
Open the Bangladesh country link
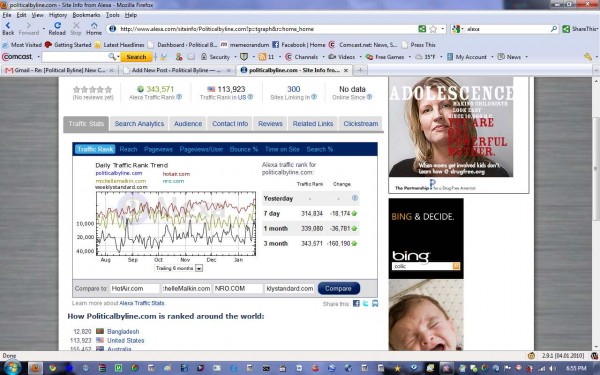123,331
